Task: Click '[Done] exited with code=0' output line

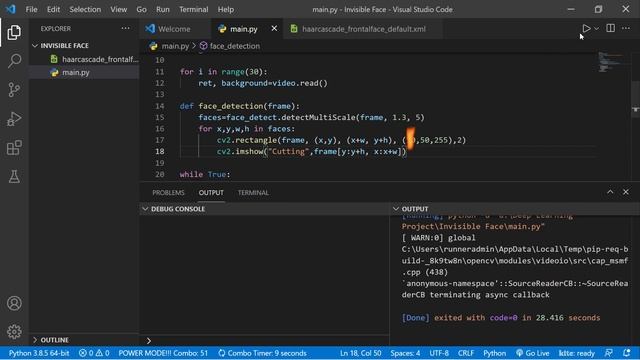Action: click(x=501, y=318)
